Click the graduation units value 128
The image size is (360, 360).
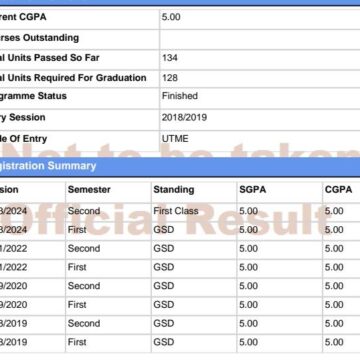[170, 78]
